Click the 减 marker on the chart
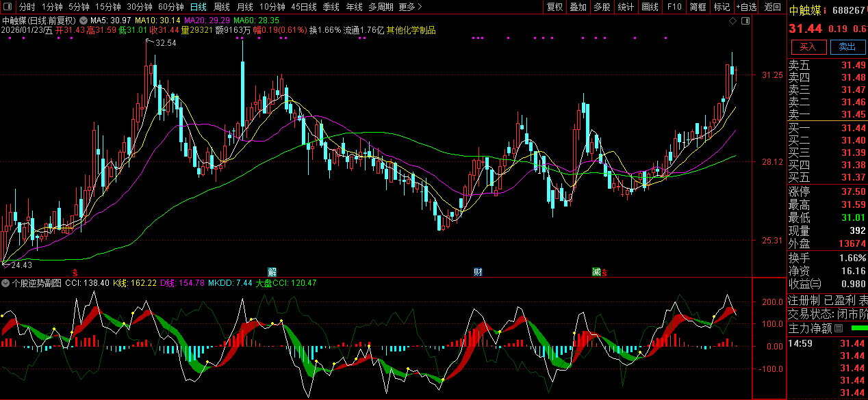Viewport: 868px width, 400px height. click(x=596, y=272)
